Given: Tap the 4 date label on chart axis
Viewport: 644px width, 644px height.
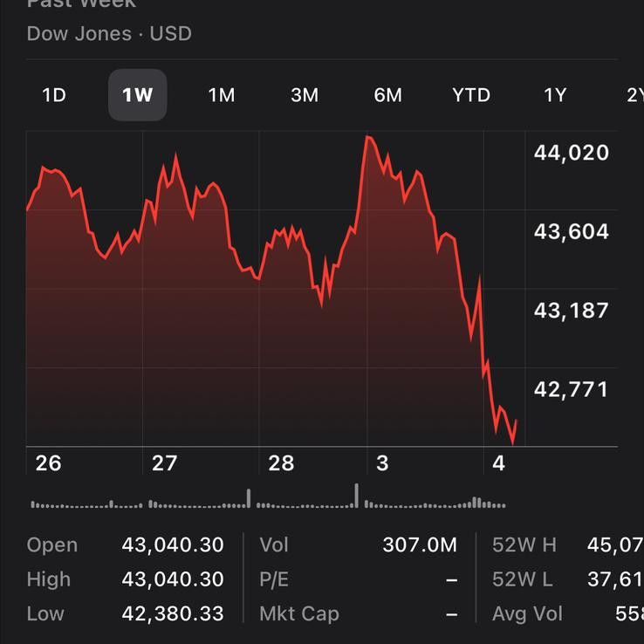Looking at the screenshot, I should [498, 463].
